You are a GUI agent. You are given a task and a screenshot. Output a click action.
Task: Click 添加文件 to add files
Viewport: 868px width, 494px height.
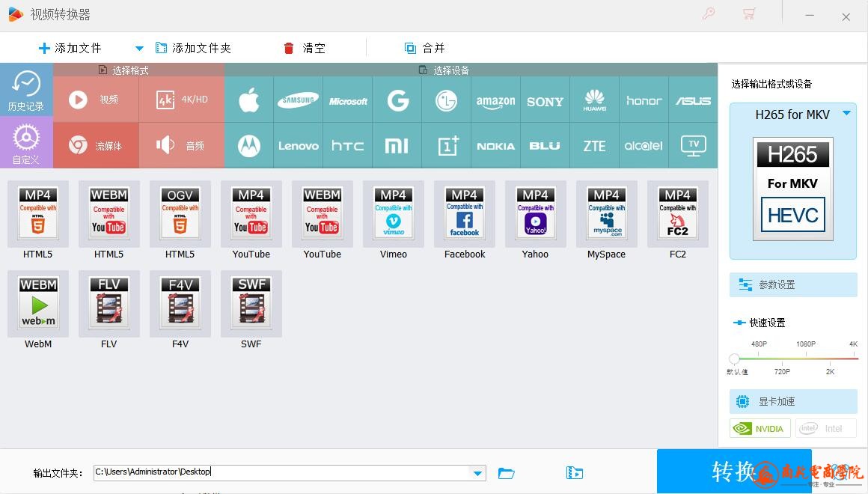pyautogui.click(x=70, y=48)
